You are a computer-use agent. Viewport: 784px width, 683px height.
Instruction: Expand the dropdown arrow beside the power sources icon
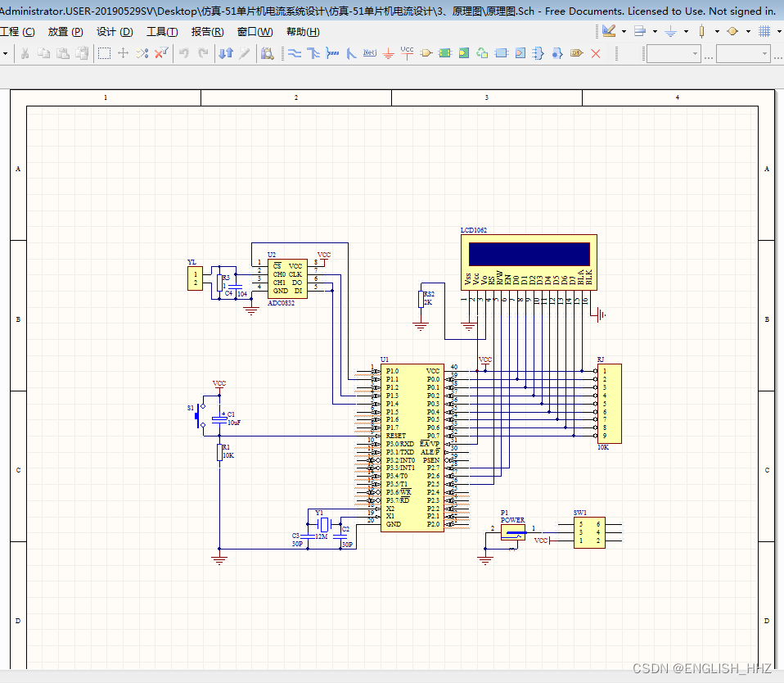pyautogui.click(x=686, y=31)
